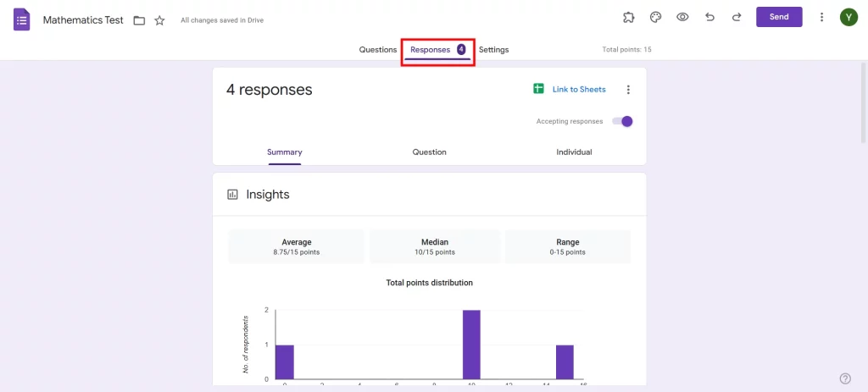Image resolution: width=868 pixels, height=392 pixels.
Task: Switch to the Questions tab
Action: pyautogui.click(x=377, y=50)
